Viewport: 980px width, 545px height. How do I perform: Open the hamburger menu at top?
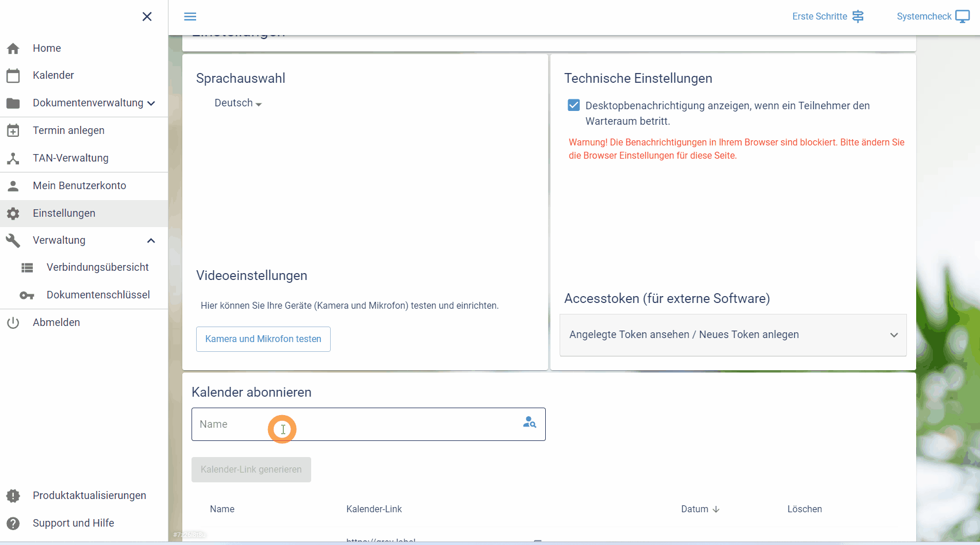(190, 16)
